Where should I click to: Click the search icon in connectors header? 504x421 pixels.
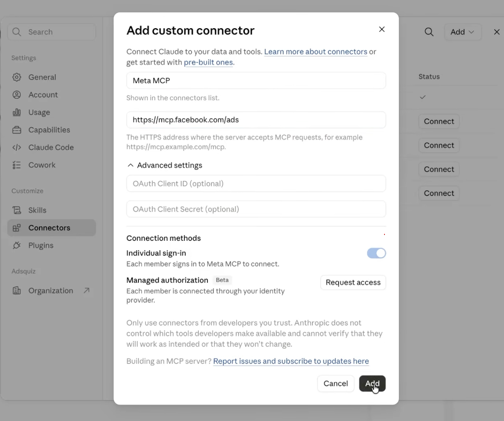(x=429, y=32)
